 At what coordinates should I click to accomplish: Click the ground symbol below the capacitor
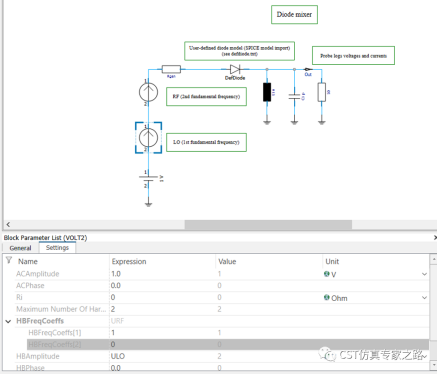[x=294, y=122]
